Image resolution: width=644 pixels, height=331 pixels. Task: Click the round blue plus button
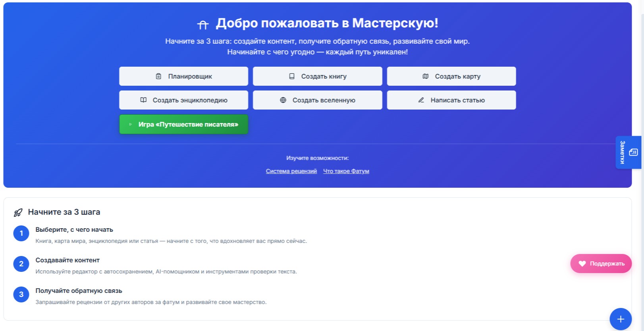coord(621,319)
